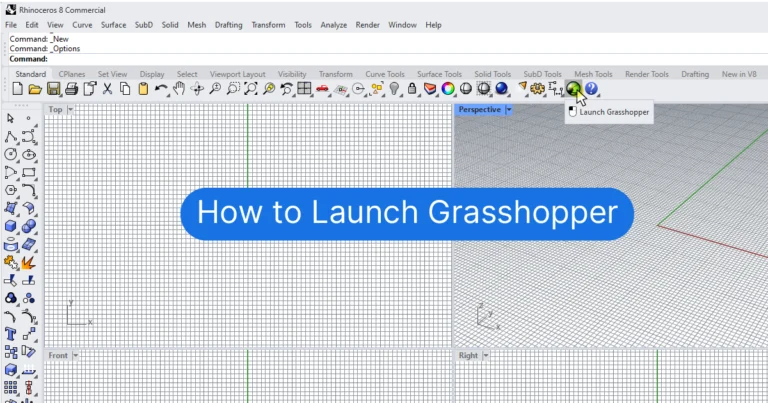Open the Transform menu
The height and width of the screenshot is (403, 768).
point(268,25)
